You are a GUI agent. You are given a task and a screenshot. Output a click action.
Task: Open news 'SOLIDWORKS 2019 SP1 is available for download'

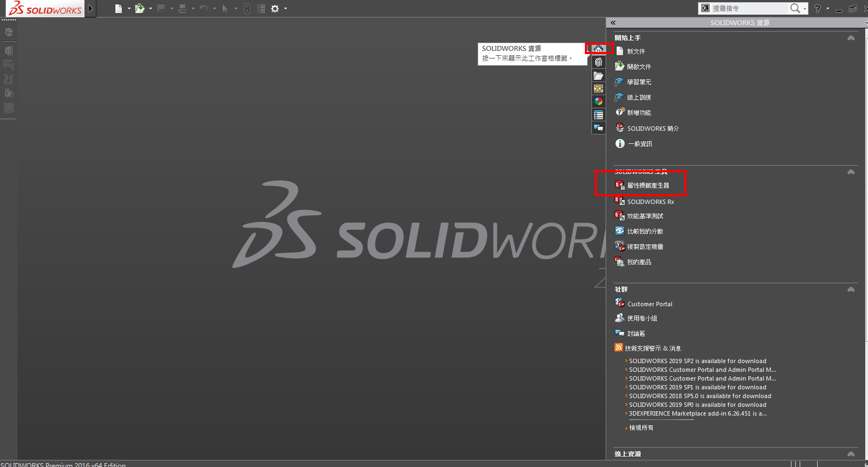pos(697,387)
